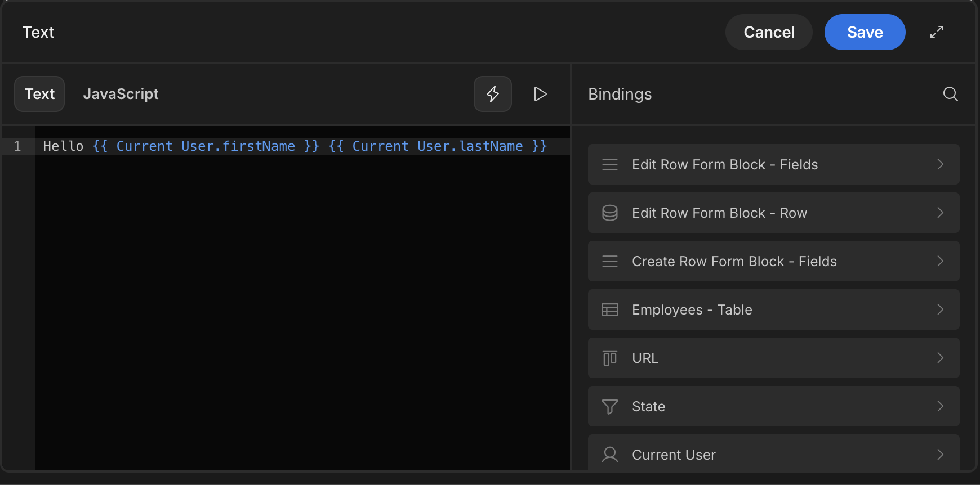Click the person icon beside Current User
The image size is (980, 485).
coord(610,455)
